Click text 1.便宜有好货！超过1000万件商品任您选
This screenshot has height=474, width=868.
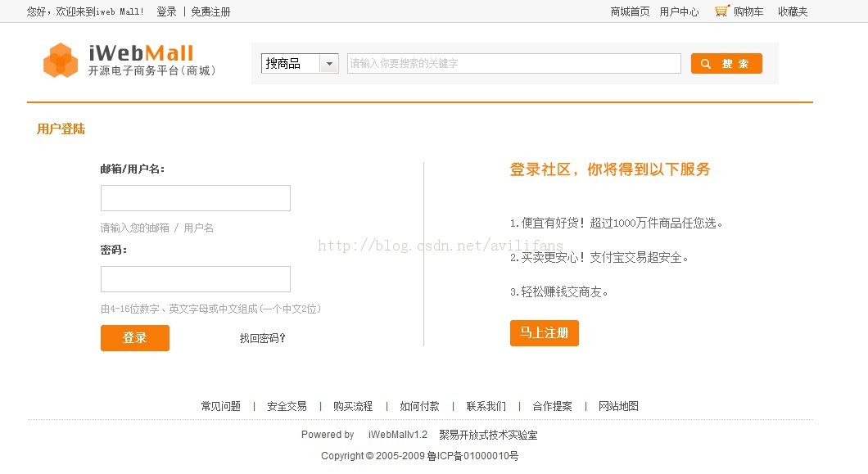tap(616, 223)
